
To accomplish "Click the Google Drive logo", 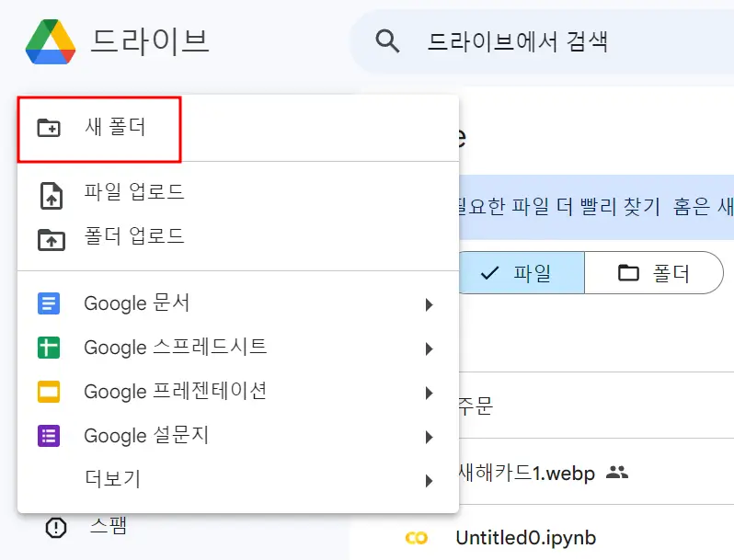I will point(51,41).
